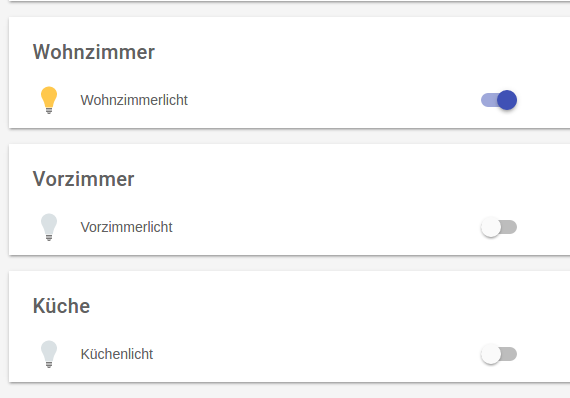Click the white knob of Vorzimmerlicht switch

491,227
